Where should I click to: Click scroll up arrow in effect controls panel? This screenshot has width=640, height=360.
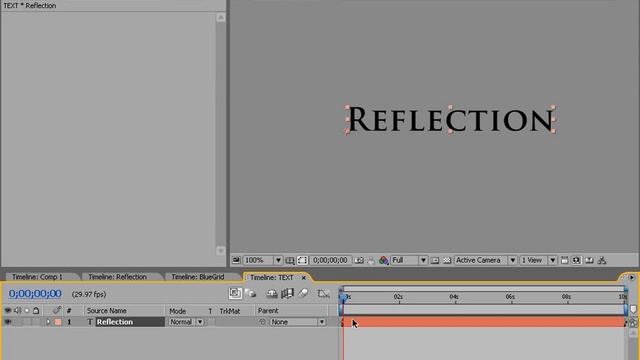pyautogui.click(x=220, y=17)
